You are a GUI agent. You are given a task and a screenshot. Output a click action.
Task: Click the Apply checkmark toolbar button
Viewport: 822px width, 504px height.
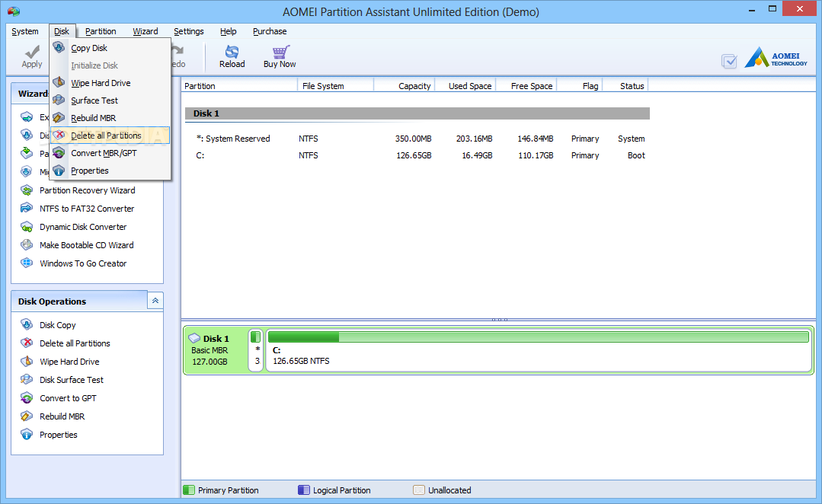[32, 56]
